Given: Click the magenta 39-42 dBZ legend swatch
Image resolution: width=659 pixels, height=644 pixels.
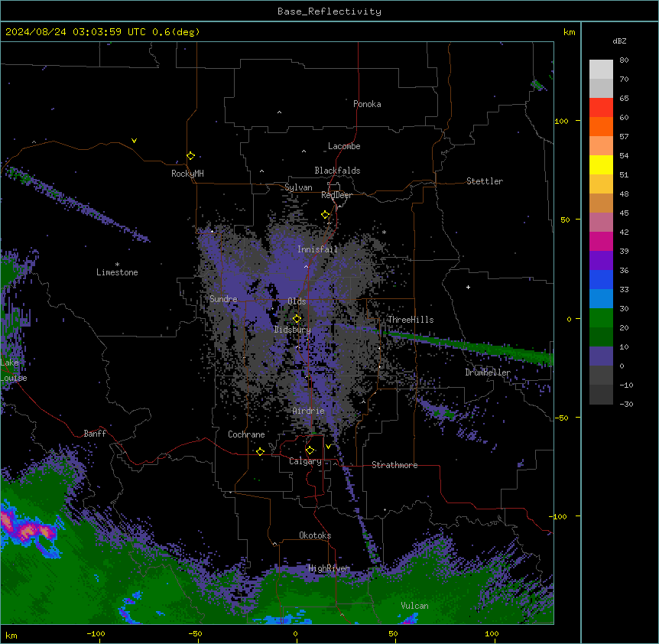Looking at the screenshot, I should click(x=601, y=241).
